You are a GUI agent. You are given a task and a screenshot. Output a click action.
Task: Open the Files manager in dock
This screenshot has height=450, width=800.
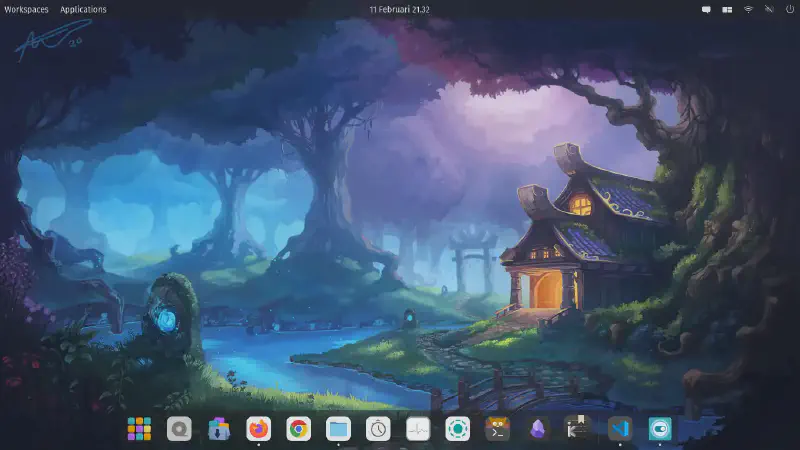pyautogui.click(x=338, y=429)
